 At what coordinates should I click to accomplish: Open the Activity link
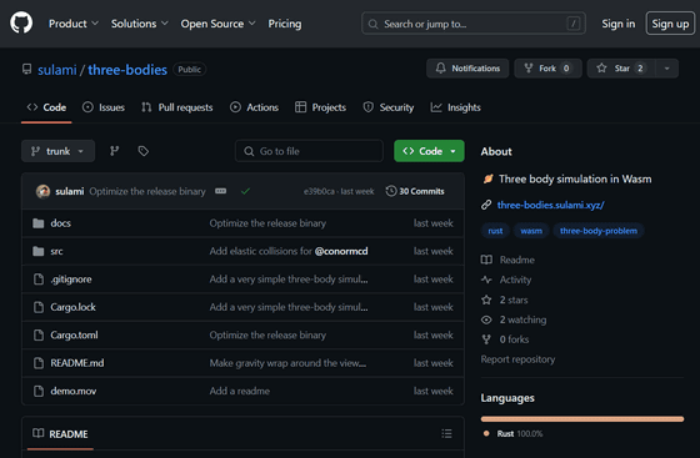pos(506,280)
